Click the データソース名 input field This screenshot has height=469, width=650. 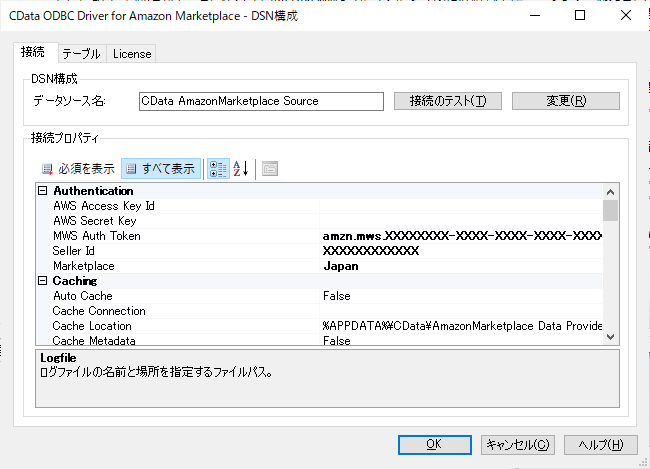click(261, 101)
